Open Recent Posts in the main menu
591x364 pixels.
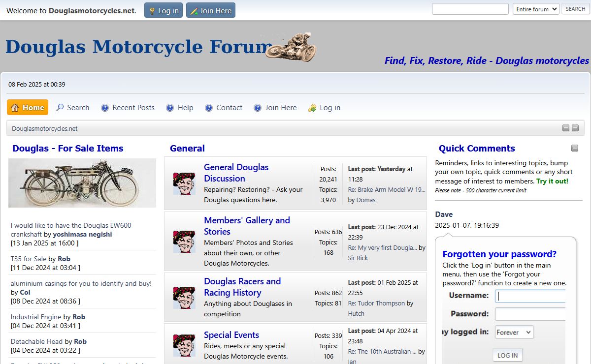pos(128,108)
